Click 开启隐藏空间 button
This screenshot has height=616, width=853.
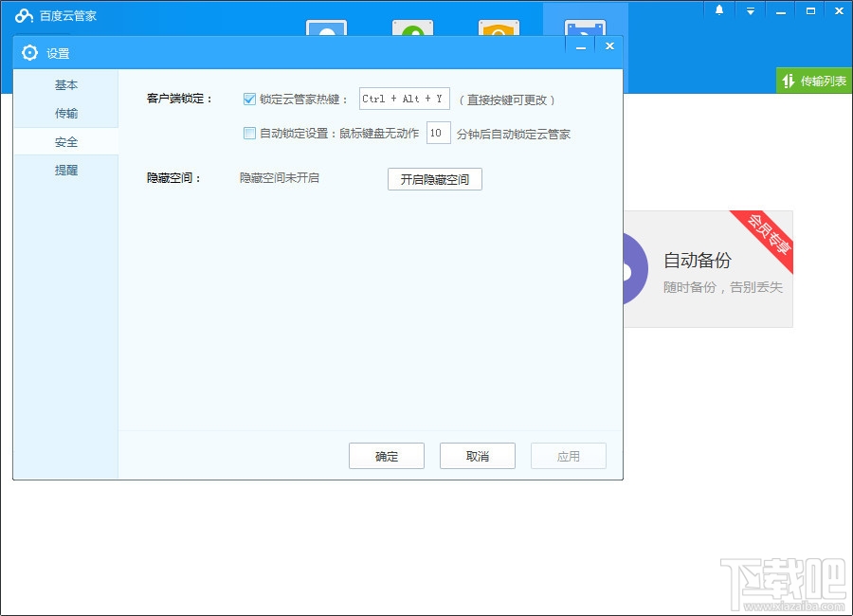(x=434, y=179)
